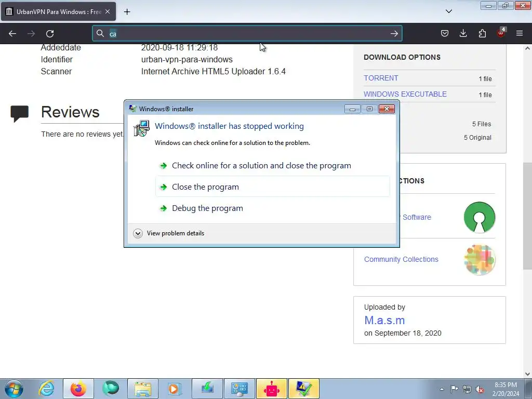Screen dimensions: 532x399
Task: Click the page scrollbar down arrow
Action: [x=527, y=374]
